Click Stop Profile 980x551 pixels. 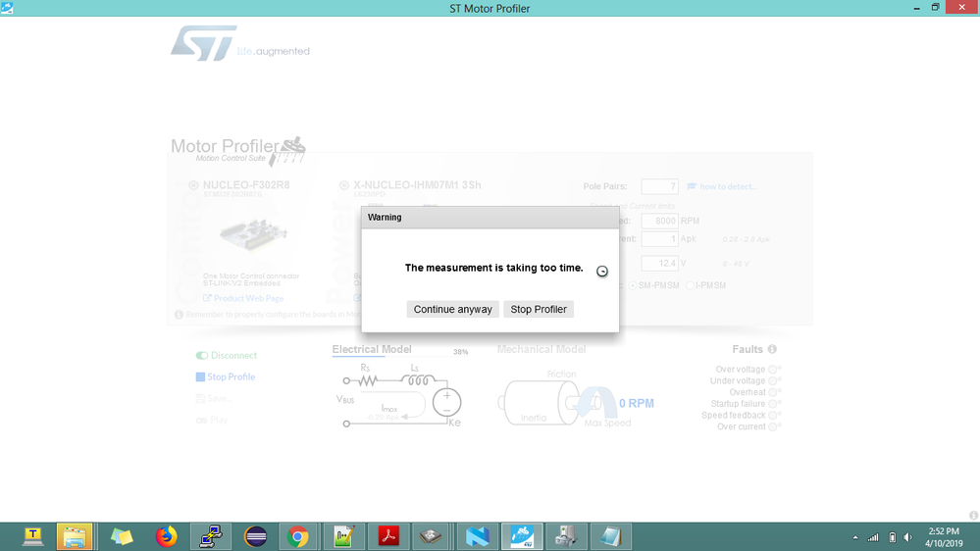pos(226,376)
